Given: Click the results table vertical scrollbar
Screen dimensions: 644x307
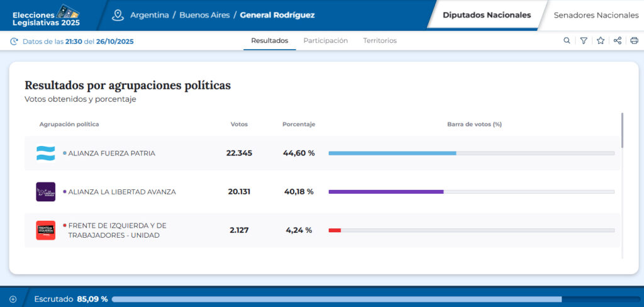Looking at the screenshot, I should coord(622,131).
